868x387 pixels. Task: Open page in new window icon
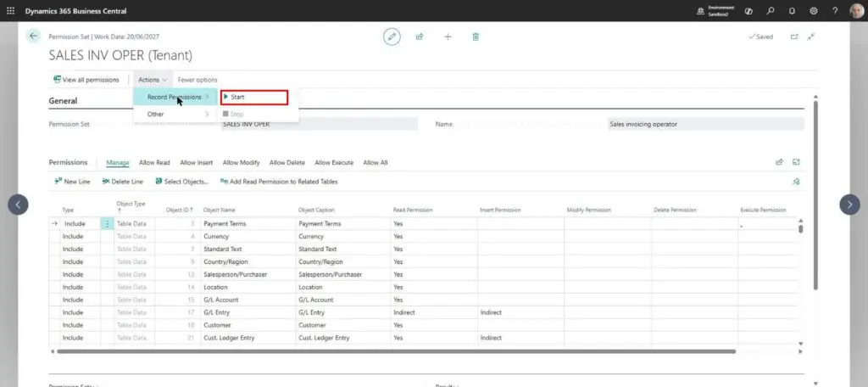(794, 36)
